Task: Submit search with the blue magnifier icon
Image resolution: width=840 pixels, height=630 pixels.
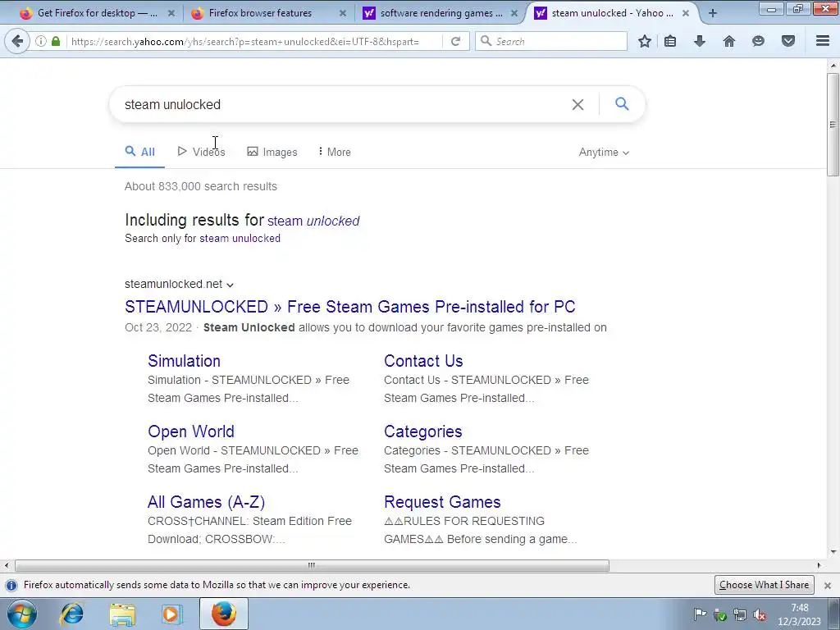Action: [x=622, y=103]
